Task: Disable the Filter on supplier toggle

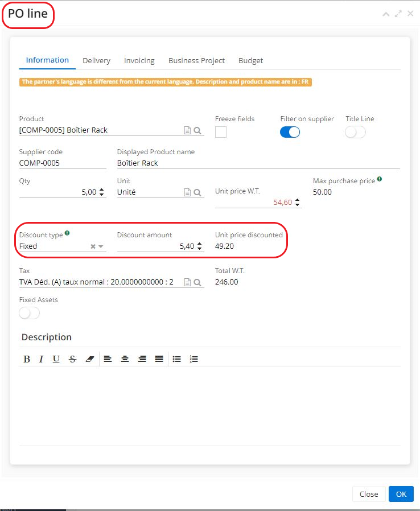Action: click(x=290, y=132)
